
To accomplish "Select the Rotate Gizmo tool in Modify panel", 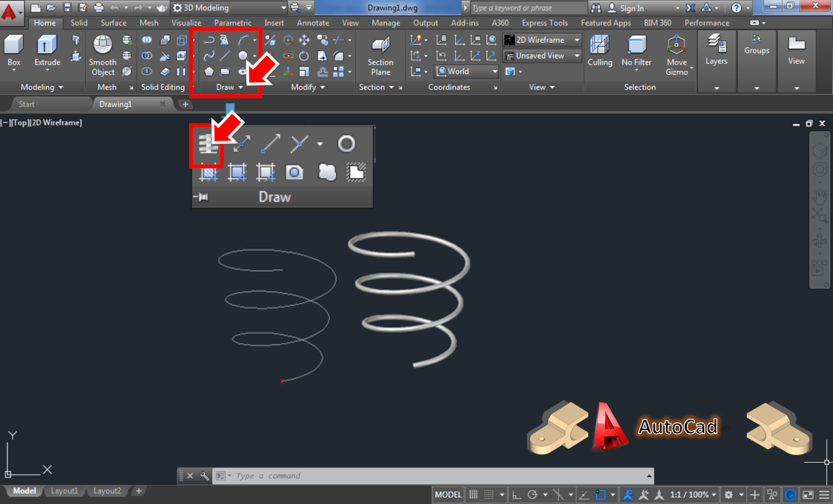I will coord(288,55).
